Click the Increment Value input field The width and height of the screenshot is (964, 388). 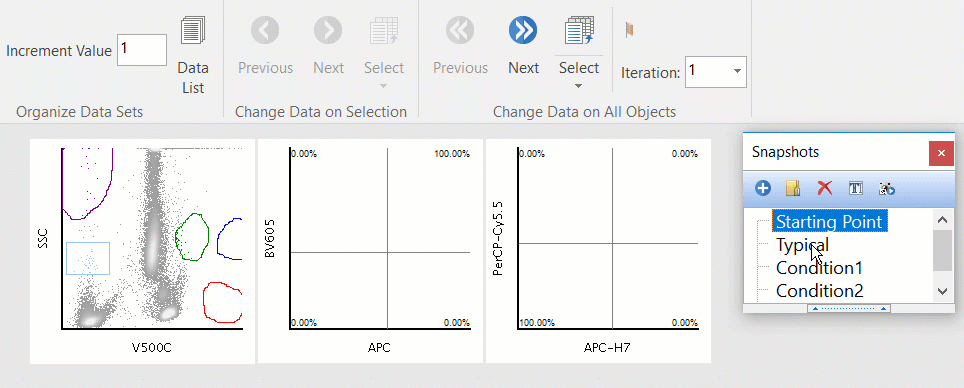pos(142,50)
